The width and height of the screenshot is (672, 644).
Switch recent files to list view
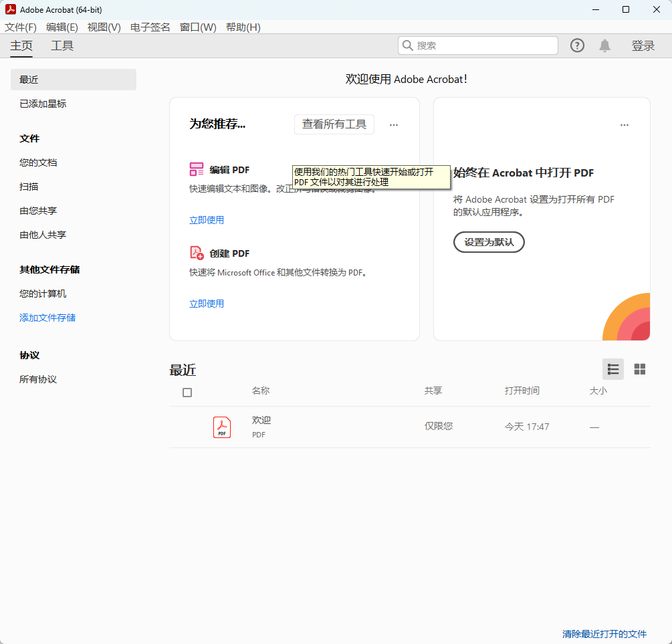click(x=613, y=369)
